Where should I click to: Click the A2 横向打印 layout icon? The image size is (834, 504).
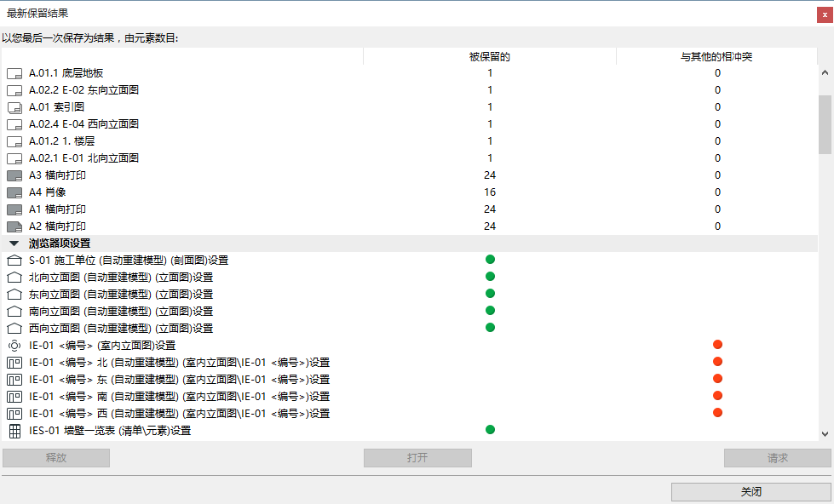pos(14,226)
